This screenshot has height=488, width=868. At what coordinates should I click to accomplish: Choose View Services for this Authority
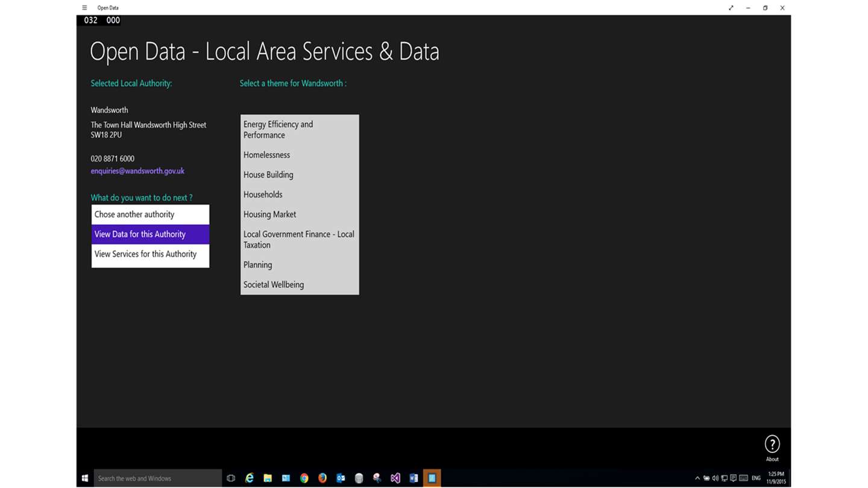pyautogui.click(x=150, y=254)
